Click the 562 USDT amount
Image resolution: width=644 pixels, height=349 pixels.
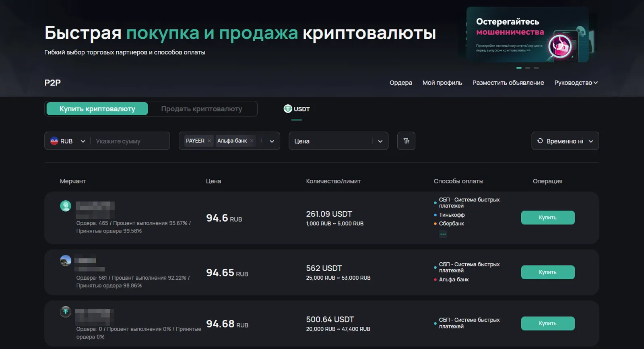(x=324, y=268)
